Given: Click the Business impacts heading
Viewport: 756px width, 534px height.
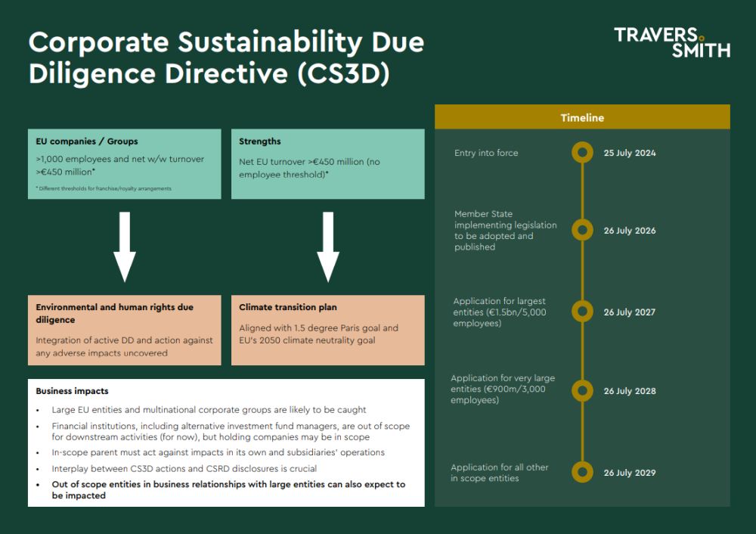Looking at the screenshot, I should click(72, 391).
